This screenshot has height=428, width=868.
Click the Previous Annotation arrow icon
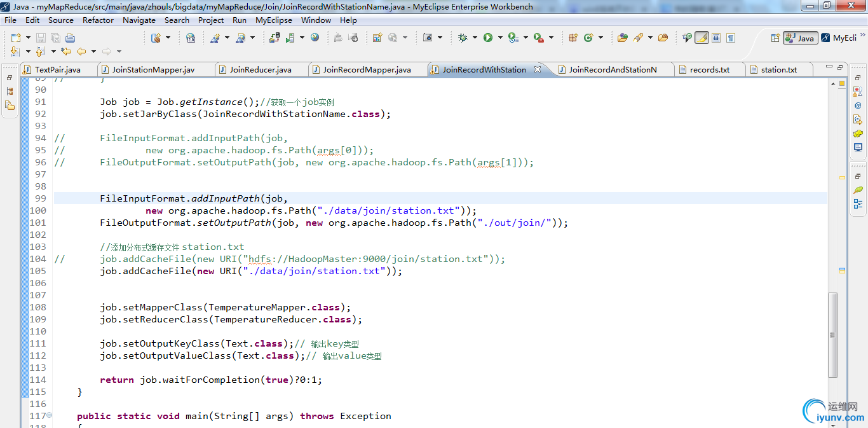pos(40,51)
